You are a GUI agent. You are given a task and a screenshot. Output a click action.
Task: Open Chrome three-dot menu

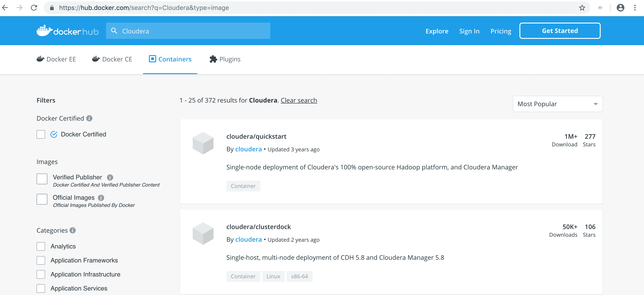tap(635, 8)
